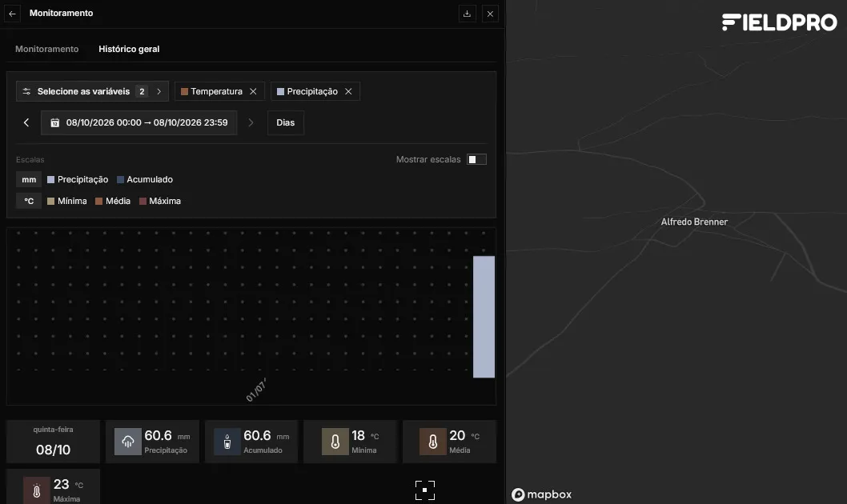Click the 01/07 axis label on the chart

coord(256,390)
